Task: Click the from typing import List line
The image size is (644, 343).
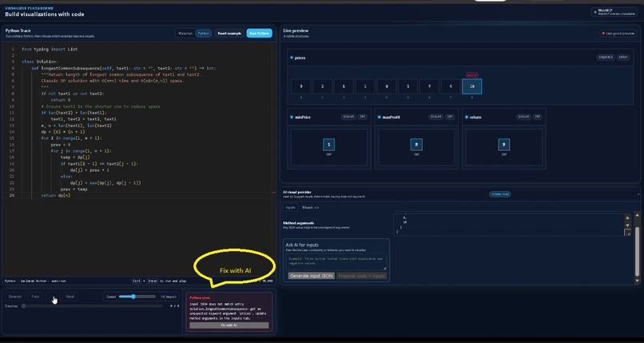Action: point(50,49)
